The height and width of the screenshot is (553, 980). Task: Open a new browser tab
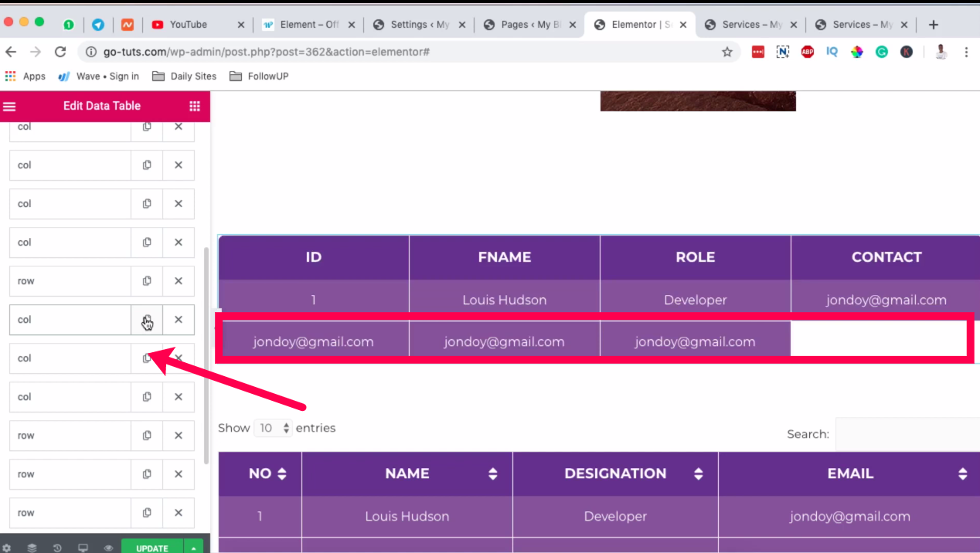(933, 25)
